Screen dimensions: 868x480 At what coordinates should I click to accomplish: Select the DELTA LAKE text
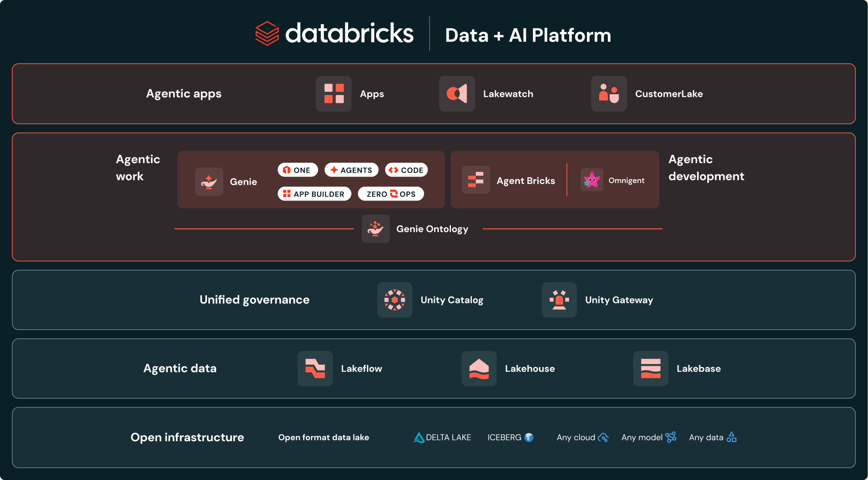point(448,437)
